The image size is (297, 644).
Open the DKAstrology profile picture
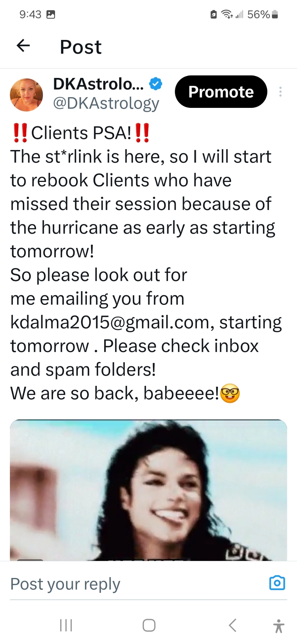pyautogui.click(x=26, y=95)
